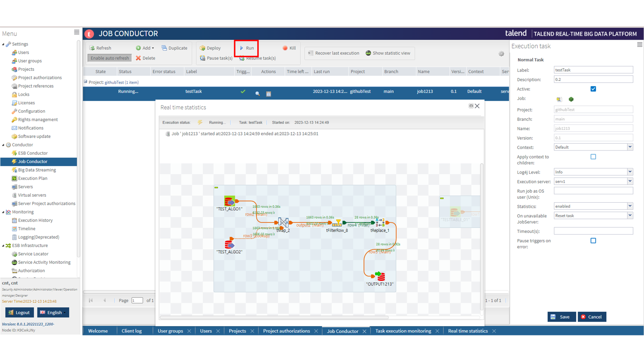Click the Refresh toolbar button
Viewport: 644px width, 362px height.
coord(100,48)
